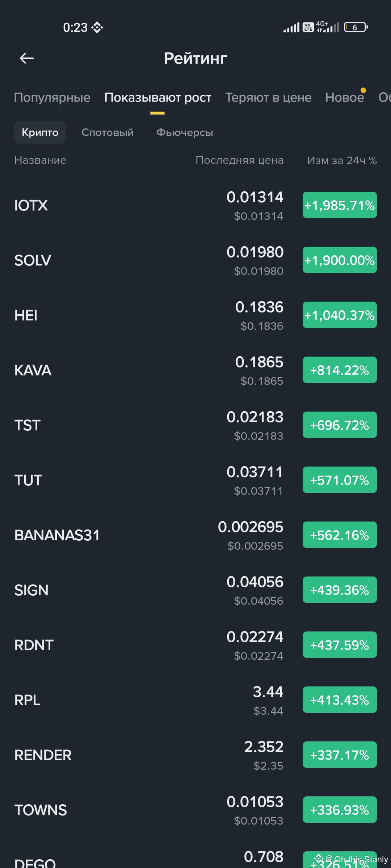
Task: Tap the battery indicator in status bar
Action: point(356,27)
